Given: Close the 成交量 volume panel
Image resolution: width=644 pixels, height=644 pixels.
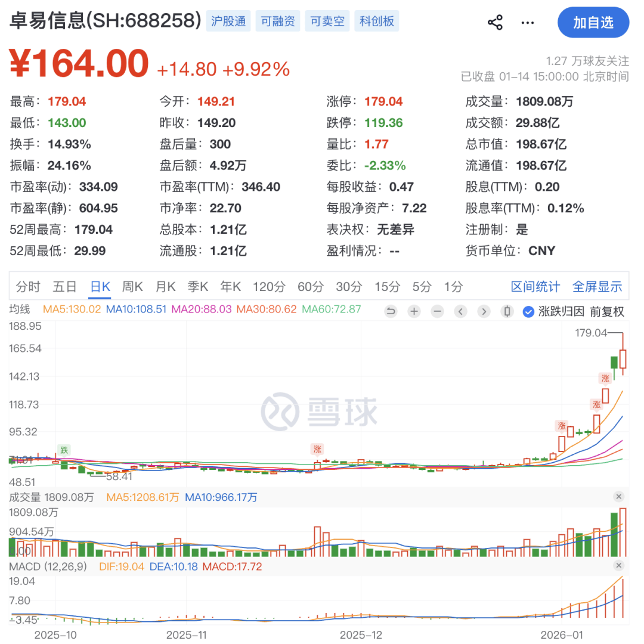Looking at the screenshot, I should pos(619,496).
